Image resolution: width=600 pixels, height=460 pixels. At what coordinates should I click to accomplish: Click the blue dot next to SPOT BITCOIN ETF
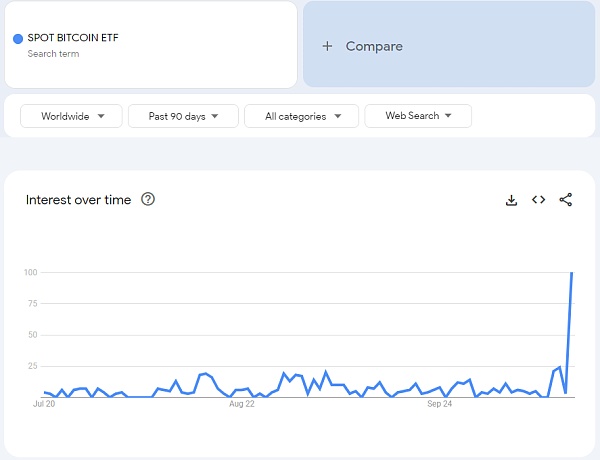18,39
